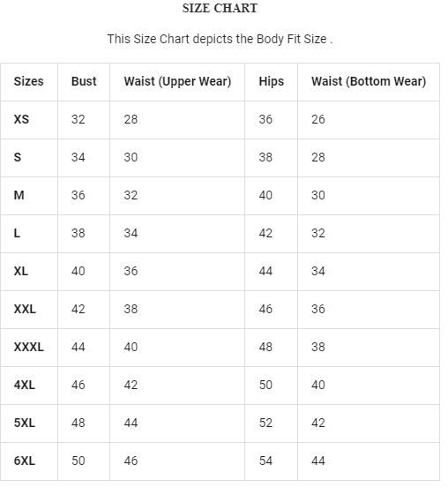Click the Bust column header
This screenshot has height=495, width=448.
coord(84,81)
